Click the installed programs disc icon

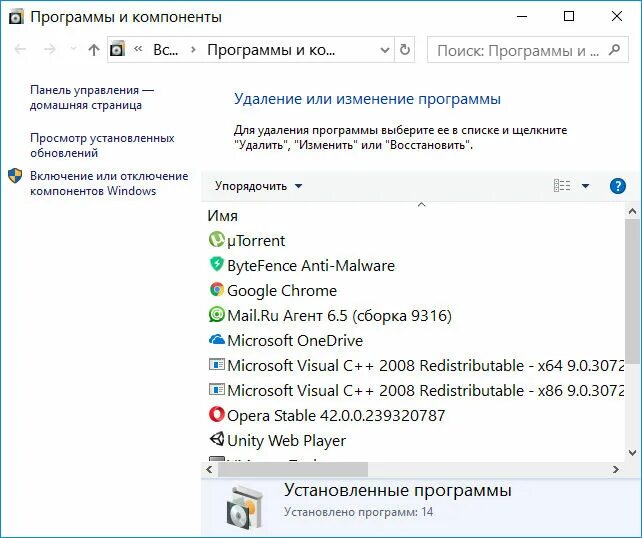(x=244, y=507)
